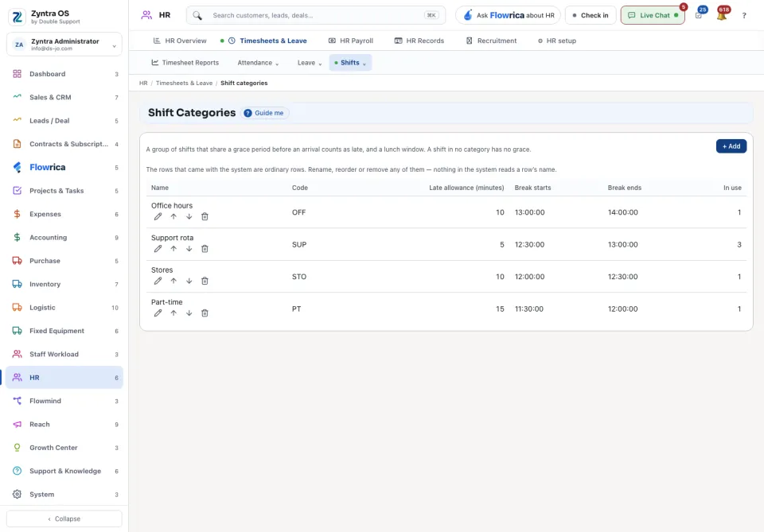Open Projects & Tasks module

64,191
